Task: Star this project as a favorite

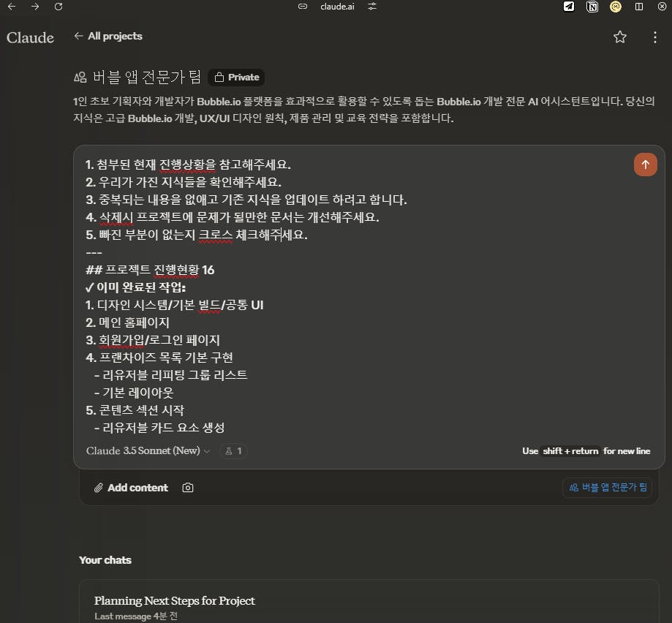Action: tap(619, 37)
